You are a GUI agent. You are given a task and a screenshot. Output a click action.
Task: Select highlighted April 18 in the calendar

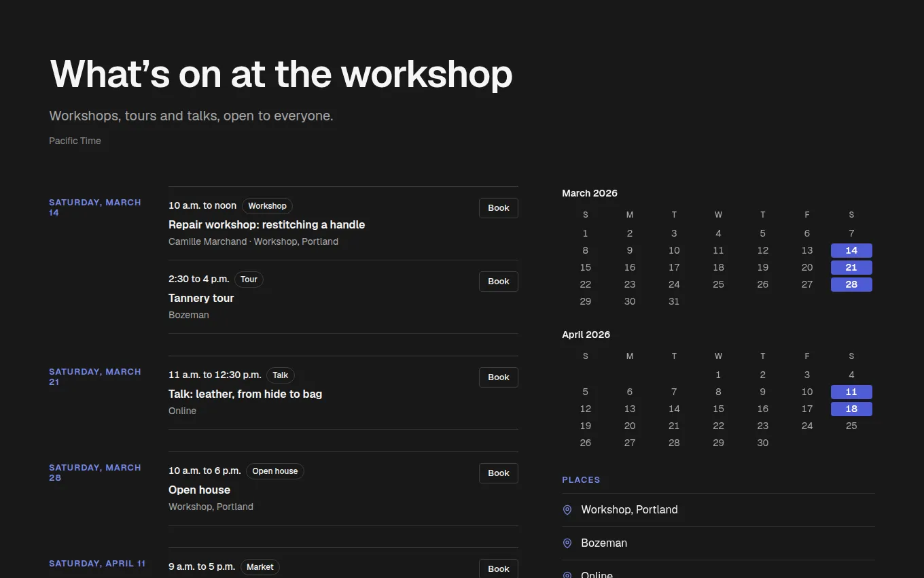click(851, 409)
